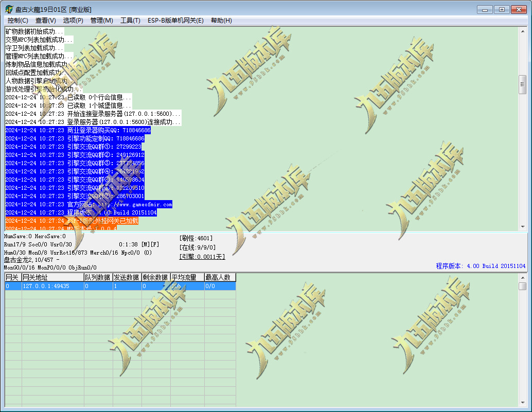Open the 查看(V) menu
Screen dimensions: 532x412
click(x=45, y=21)
